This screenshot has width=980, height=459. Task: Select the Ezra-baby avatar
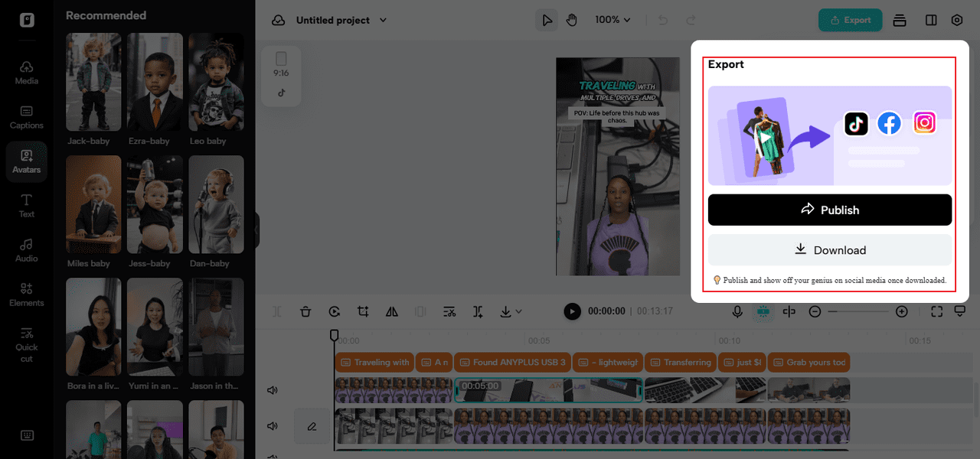click(155, 82)
